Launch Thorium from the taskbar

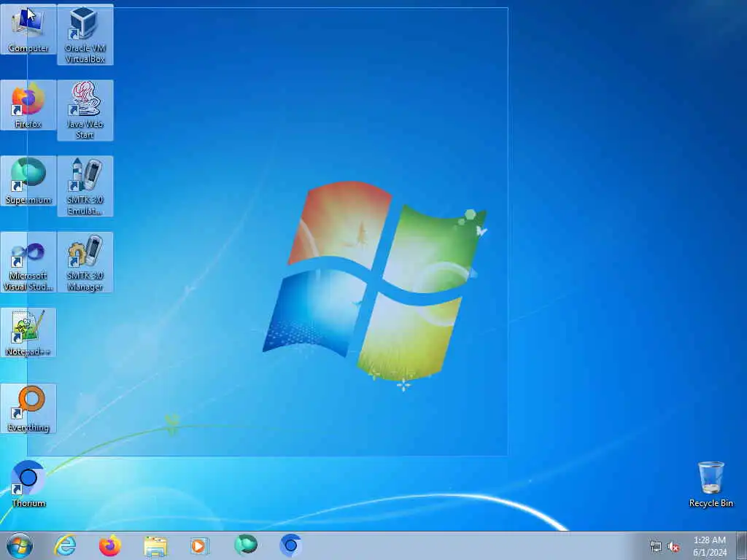click(290, 545)
